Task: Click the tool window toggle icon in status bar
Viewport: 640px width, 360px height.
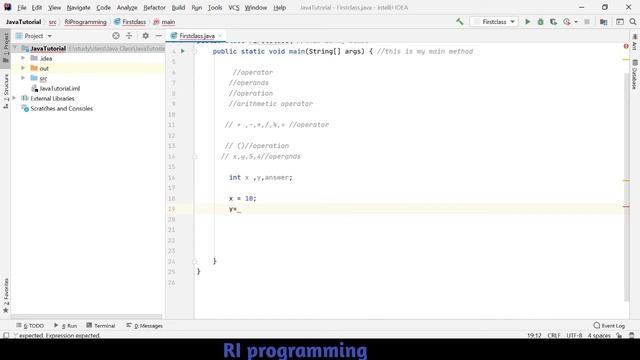Action: pos(6,336)
